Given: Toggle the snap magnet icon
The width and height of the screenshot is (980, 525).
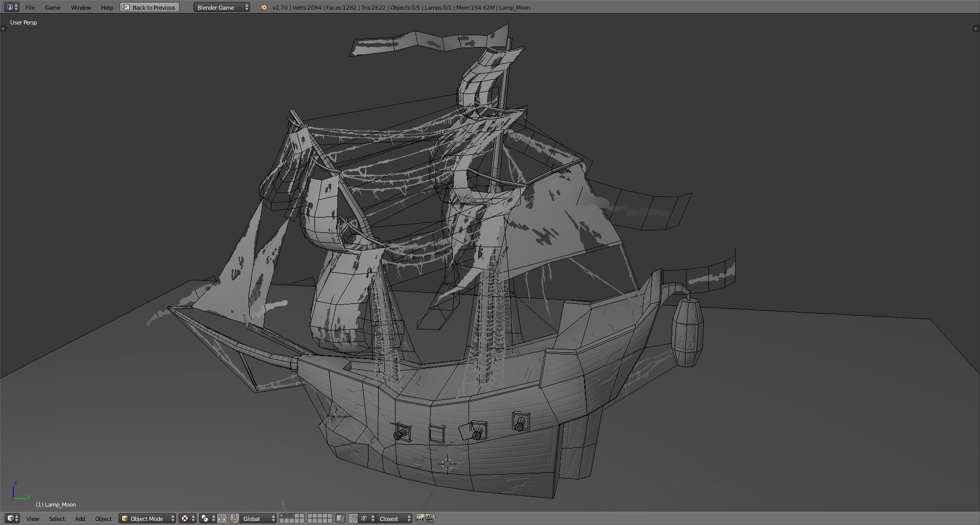Looking at the screenshot, I should tap(353, 518).
